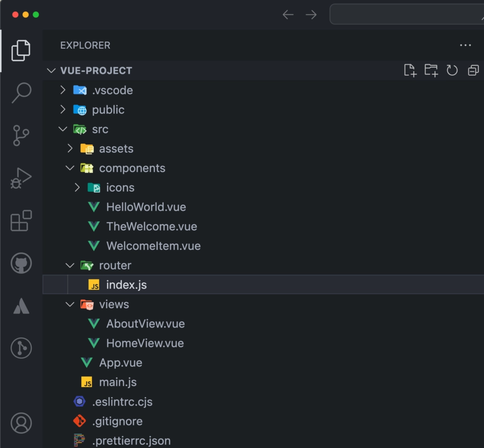
Task: Click the GitHub sidebar icon
Action: click(21, 263)
